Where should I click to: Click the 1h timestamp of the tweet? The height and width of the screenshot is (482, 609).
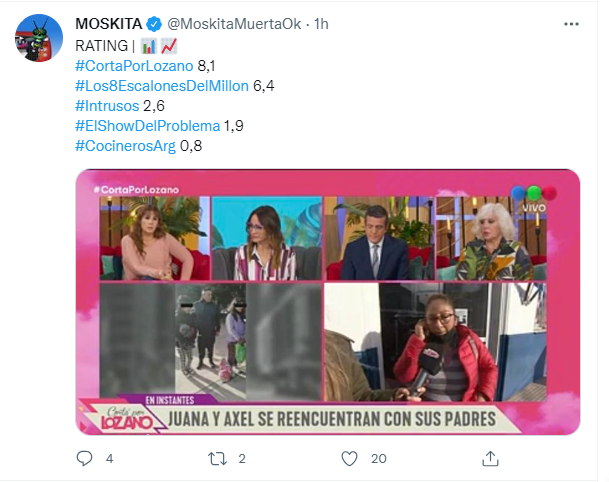click(321, 24)
